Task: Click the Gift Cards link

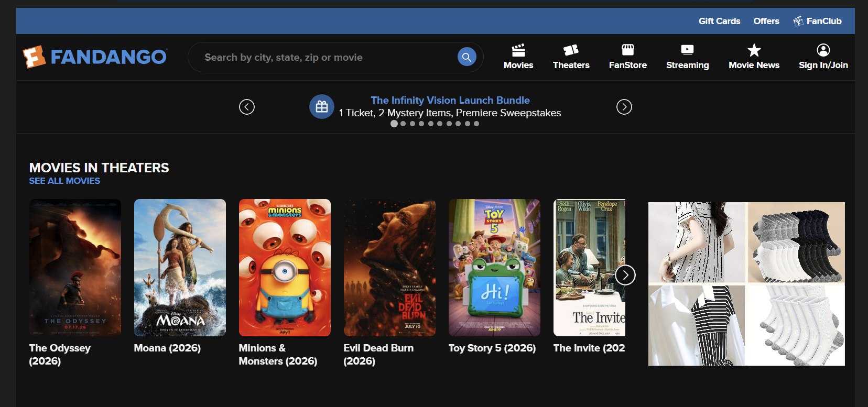Action: [x=719, y=21]
